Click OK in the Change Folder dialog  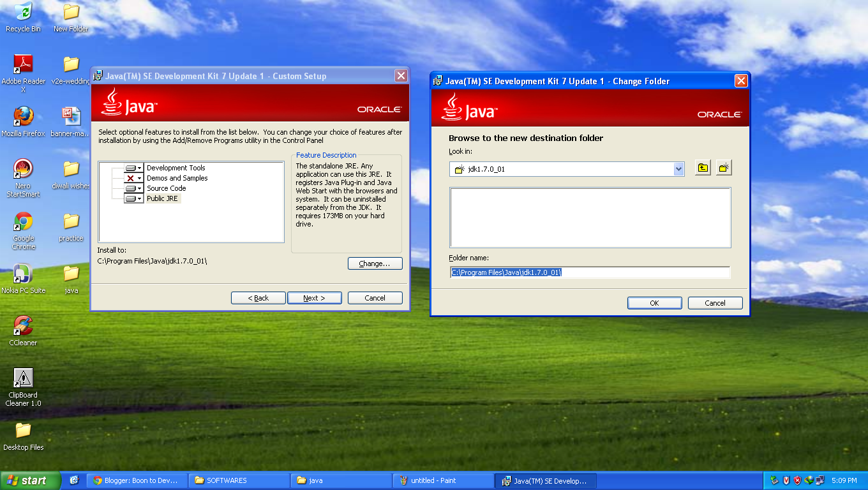(655, 303)
